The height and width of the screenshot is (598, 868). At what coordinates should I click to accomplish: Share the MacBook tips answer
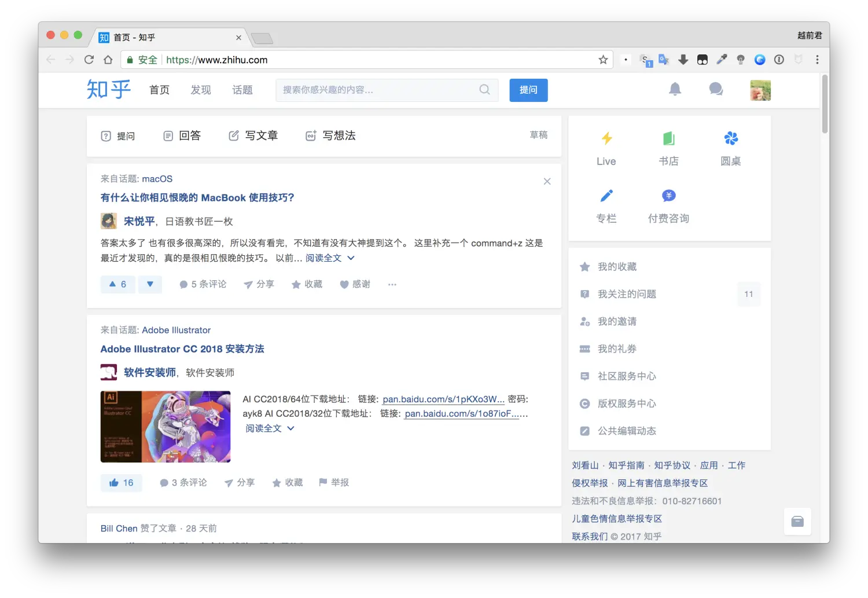tap(259, 284)
